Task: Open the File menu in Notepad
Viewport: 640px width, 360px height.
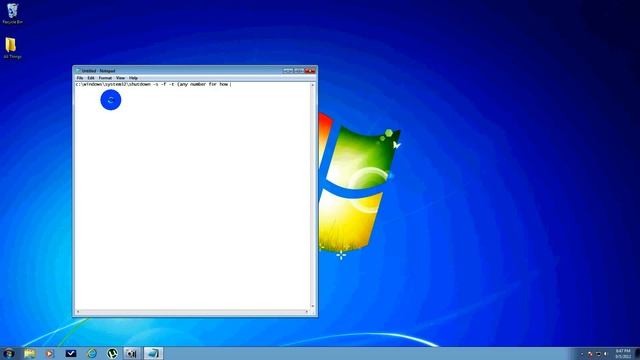Action: point(80,78)
